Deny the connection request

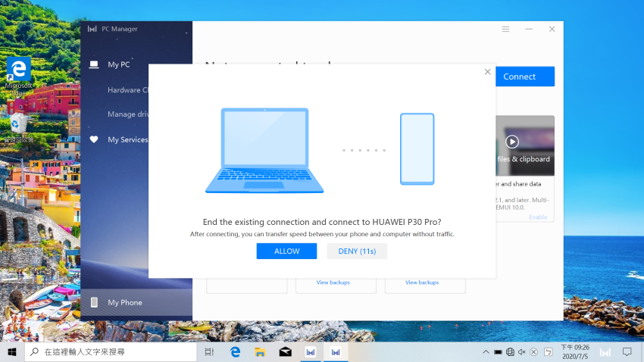357,251
